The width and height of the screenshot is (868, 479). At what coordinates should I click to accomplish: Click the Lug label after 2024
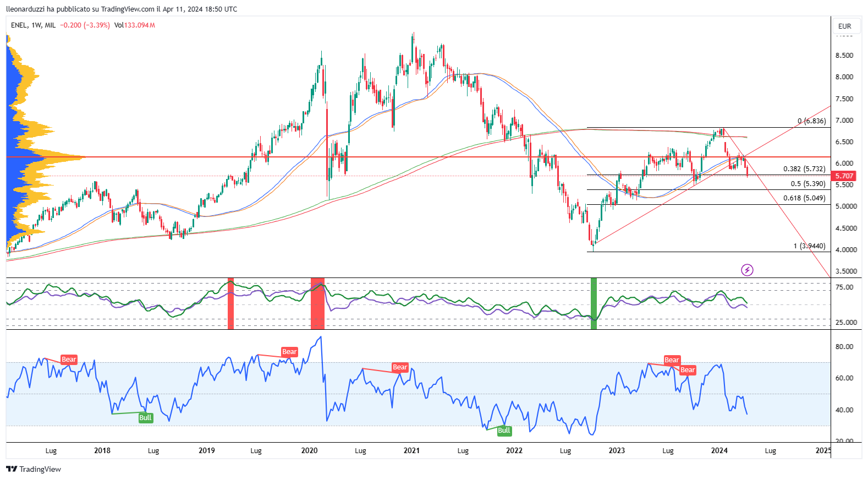coord(771,451)
